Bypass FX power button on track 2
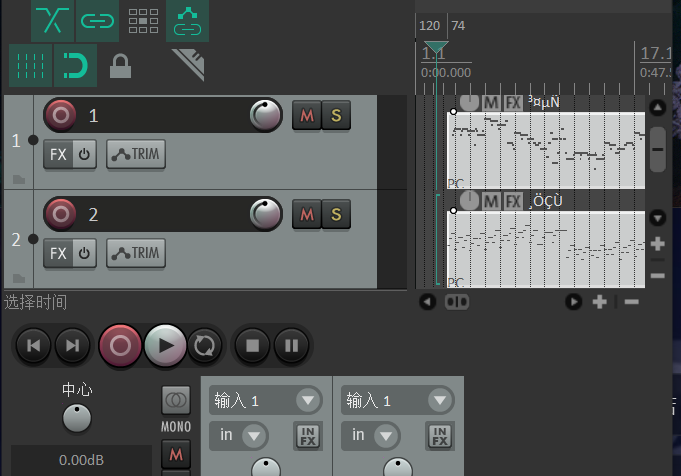Viewport: 681px width, 476px height. [85, 253]
